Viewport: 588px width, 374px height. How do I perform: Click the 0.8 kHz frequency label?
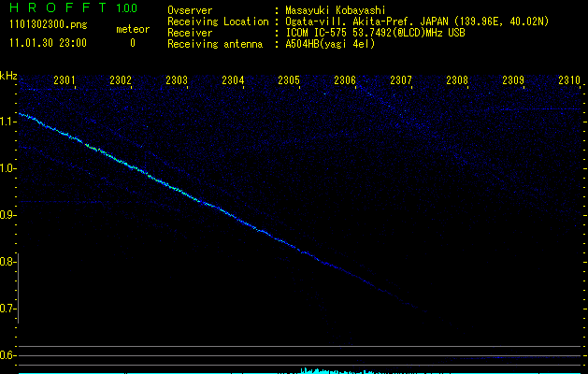click(7, 262)
